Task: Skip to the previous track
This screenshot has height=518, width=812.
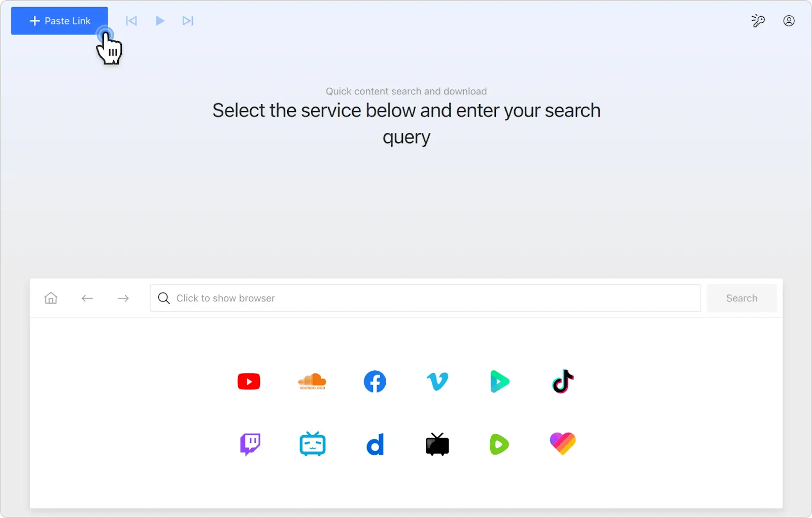Action: pyautogui.click(x=131, y=21)
